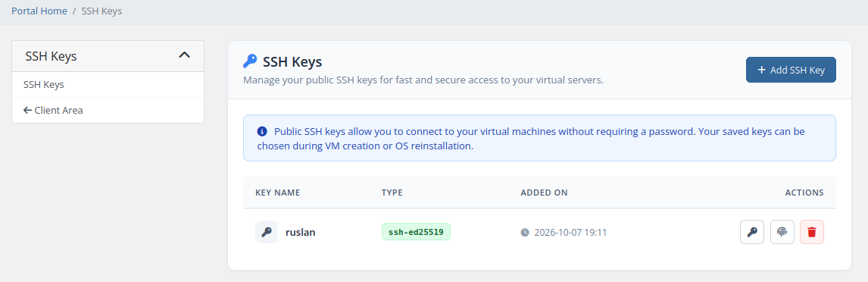This screenshot has width=868, height=282.
Task: Click the ACTIONS column header
Action: (x=804, y=193)
